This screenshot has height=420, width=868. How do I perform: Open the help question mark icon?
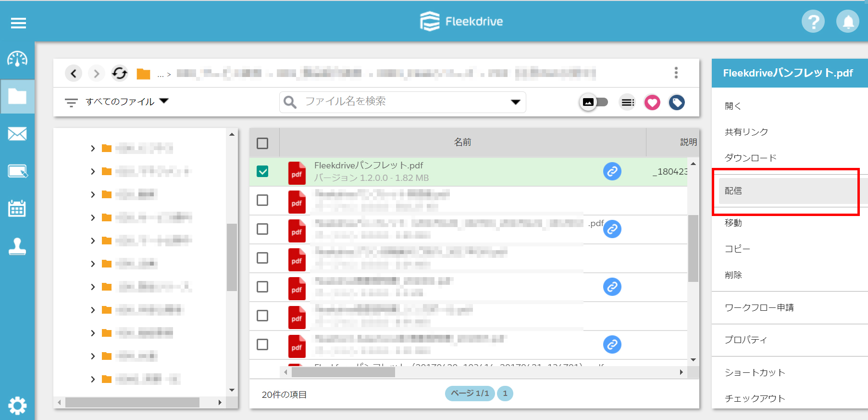click(x=813, y=22)
